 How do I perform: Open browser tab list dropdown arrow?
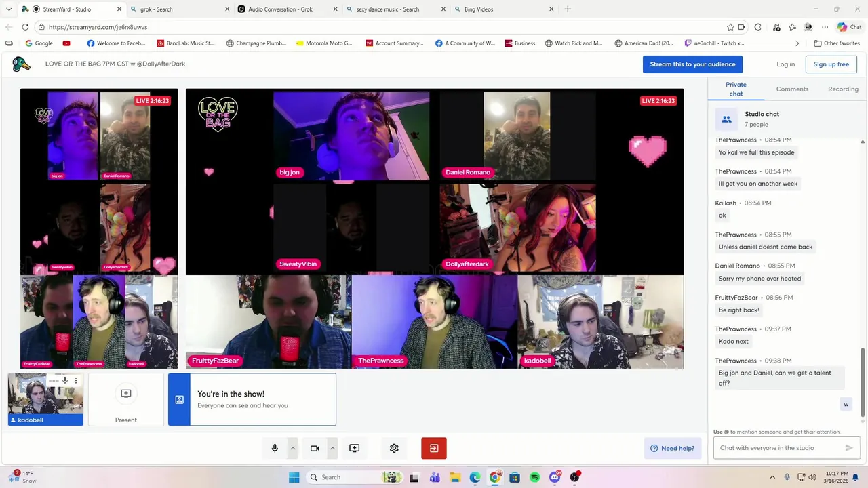click(x=9, y=9)
